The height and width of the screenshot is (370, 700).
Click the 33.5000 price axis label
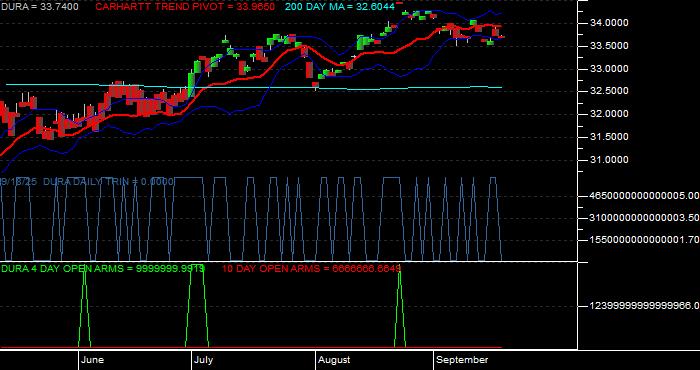[610, 46]
